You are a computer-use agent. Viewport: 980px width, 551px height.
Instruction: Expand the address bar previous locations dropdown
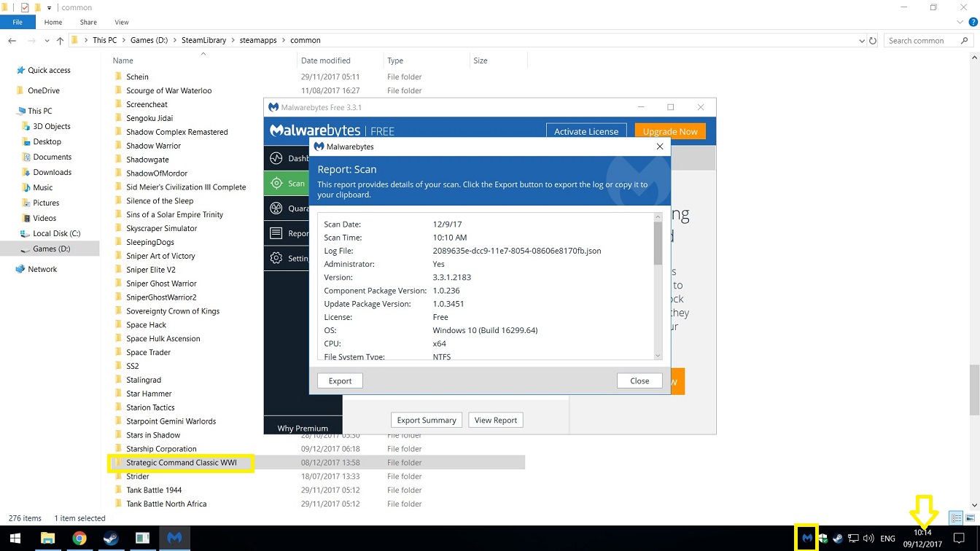click(862, 41)
